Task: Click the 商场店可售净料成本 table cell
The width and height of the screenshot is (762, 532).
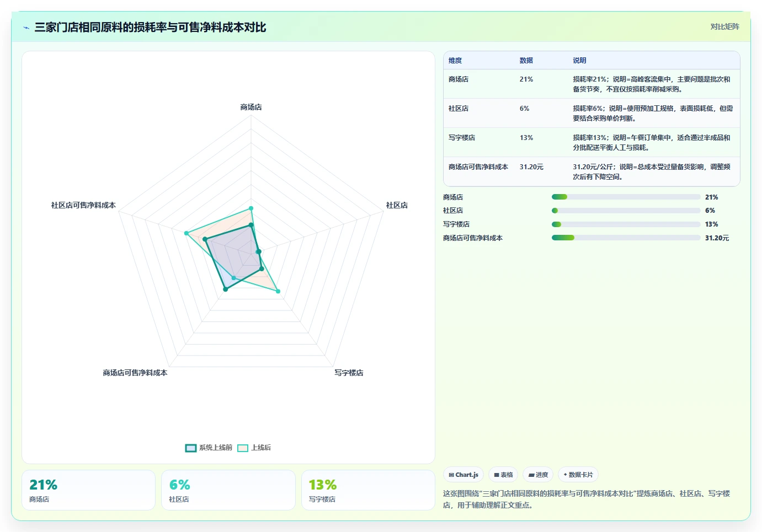Action: click(478, 167)
